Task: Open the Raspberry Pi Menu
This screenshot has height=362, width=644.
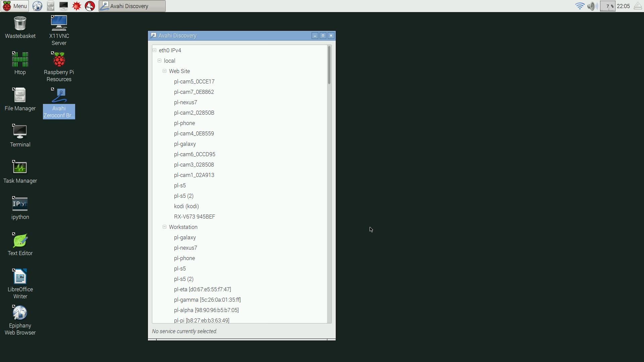Action: [15, 6]
